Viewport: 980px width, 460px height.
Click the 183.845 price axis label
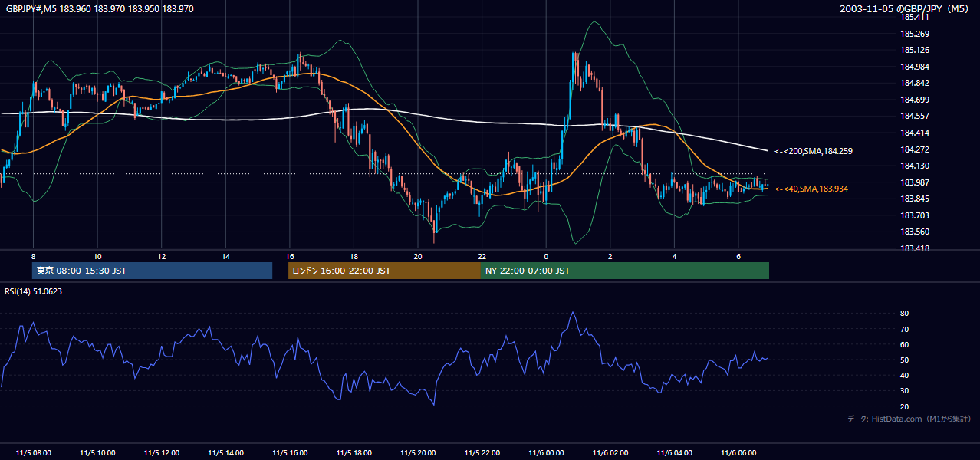pos(915,199)
